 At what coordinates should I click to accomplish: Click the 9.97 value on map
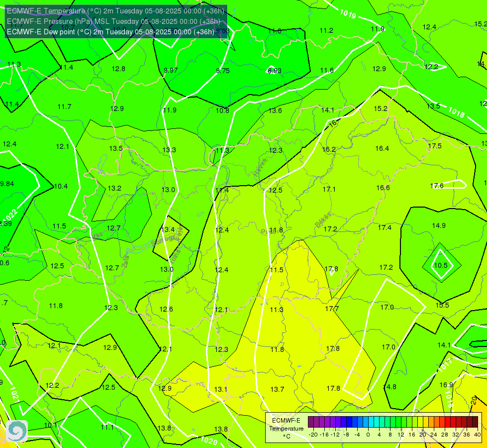(171, 70)
